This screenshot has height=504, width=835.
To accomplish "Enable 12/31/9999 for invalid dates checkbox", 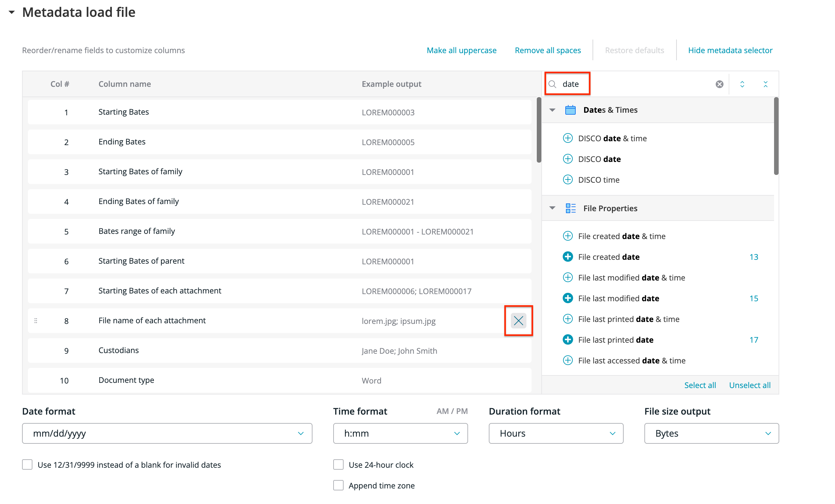I will tap(28, 464).
